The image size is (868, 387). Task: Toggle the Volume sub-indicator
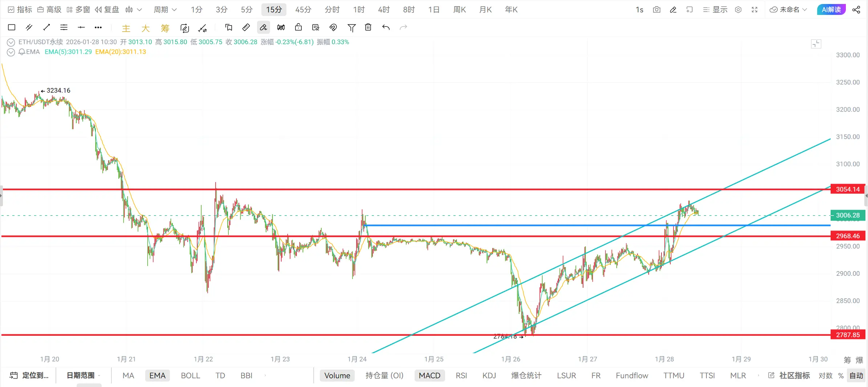337,375
